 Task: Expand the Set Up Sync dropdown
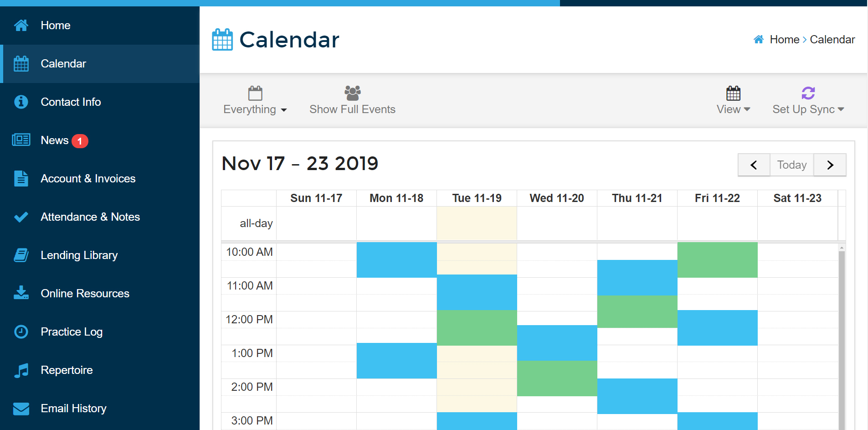coord(808,100)
